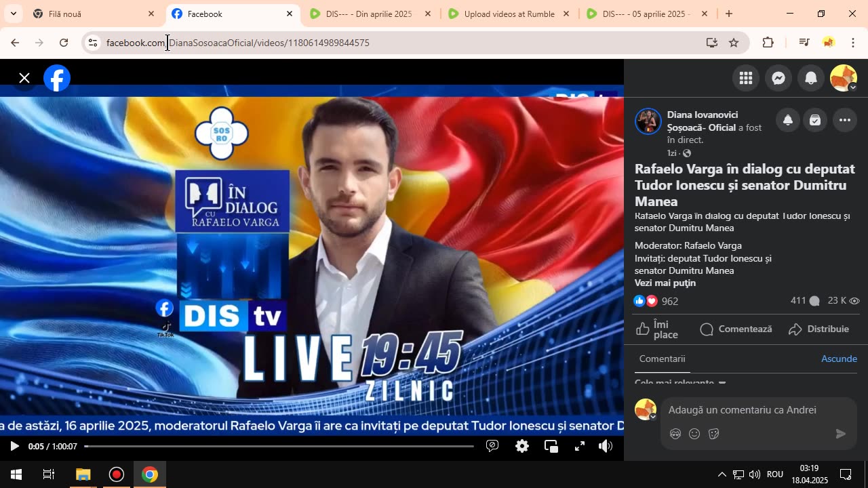Focus the Adaugă un comentariu field
The width and height of the screenshot is (868, 488).
pyautogui.click(x=743, y=410)
